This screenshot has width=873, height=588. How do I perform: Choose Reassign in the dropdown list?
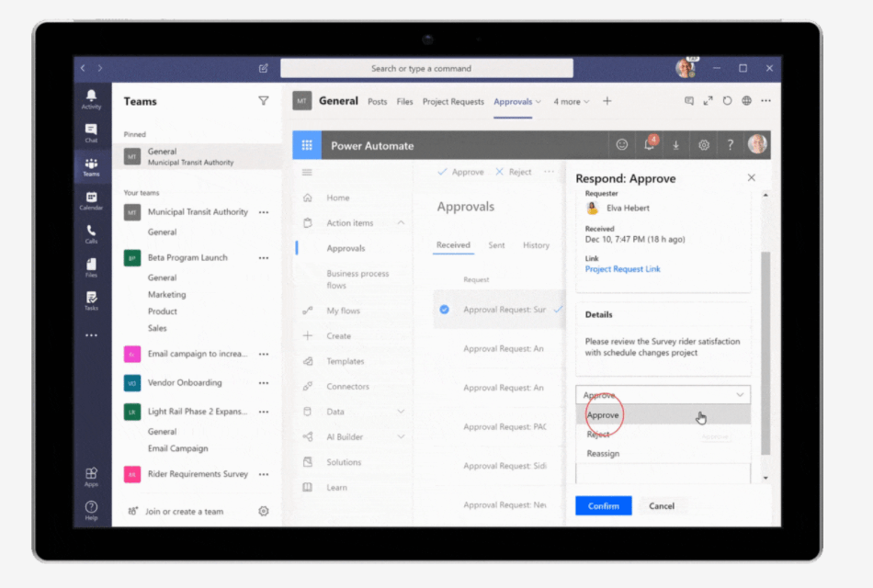click(663, 453)
